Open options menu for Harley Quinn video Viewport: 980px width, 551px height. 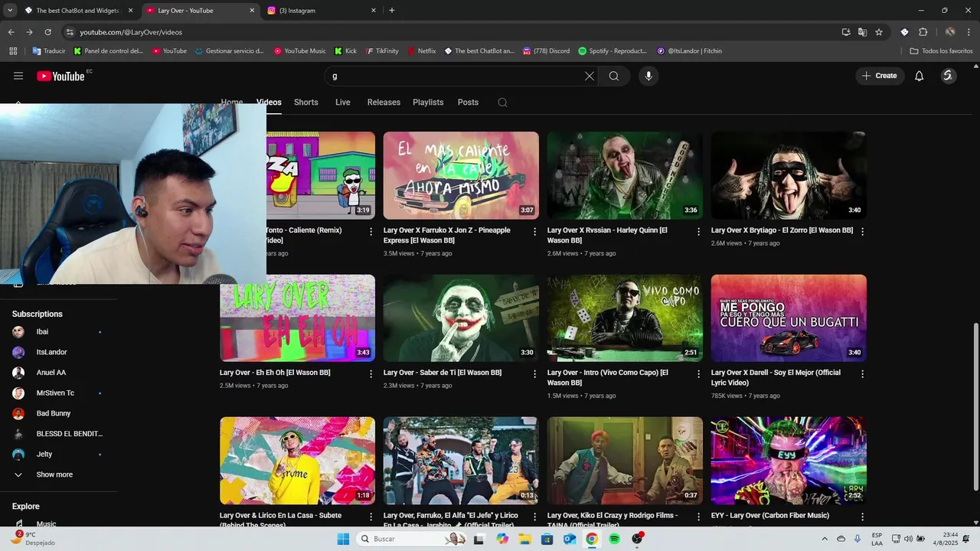698,231
